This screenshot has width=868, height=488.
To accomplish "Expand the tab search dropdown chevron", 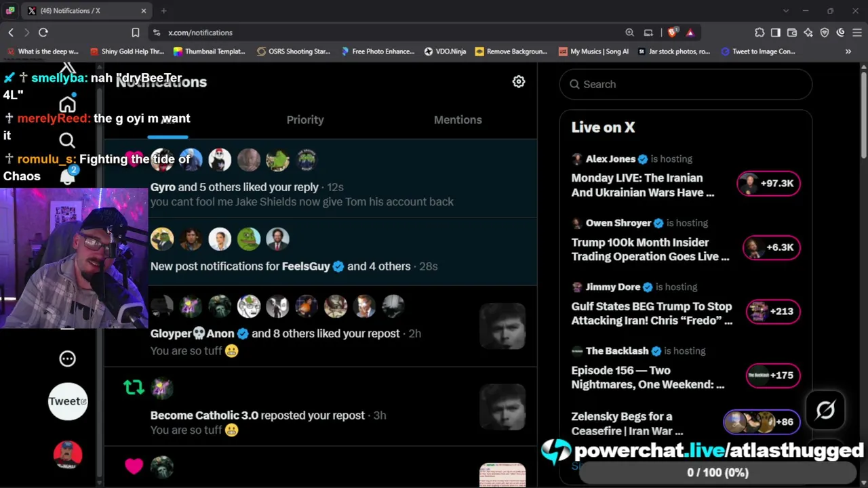I will (786, 11).
